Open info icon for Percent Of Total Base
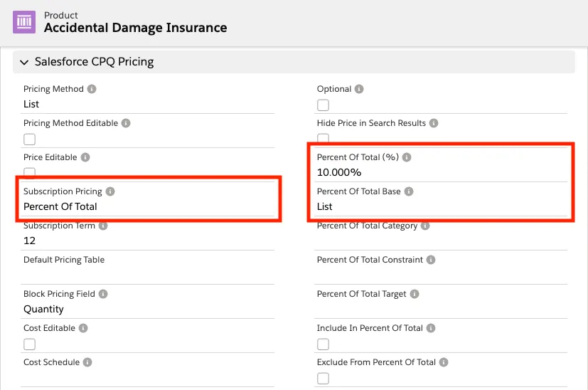 [409, 191]
